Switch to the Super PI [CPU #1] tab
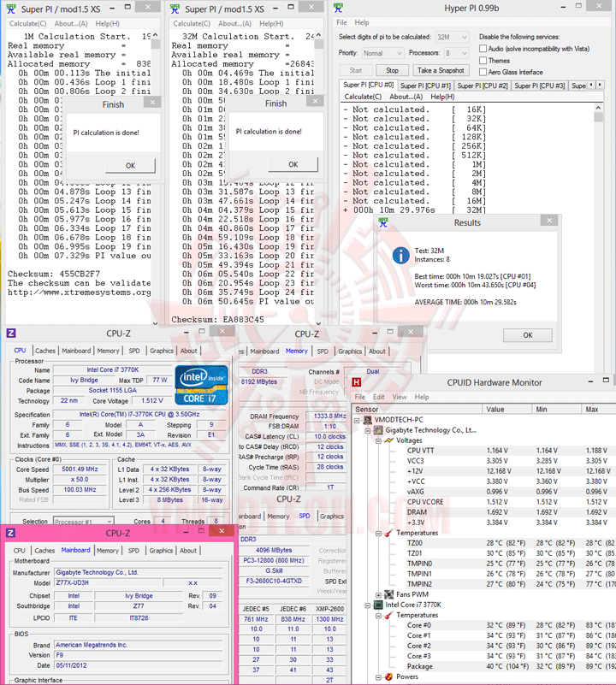 [425, 86]
